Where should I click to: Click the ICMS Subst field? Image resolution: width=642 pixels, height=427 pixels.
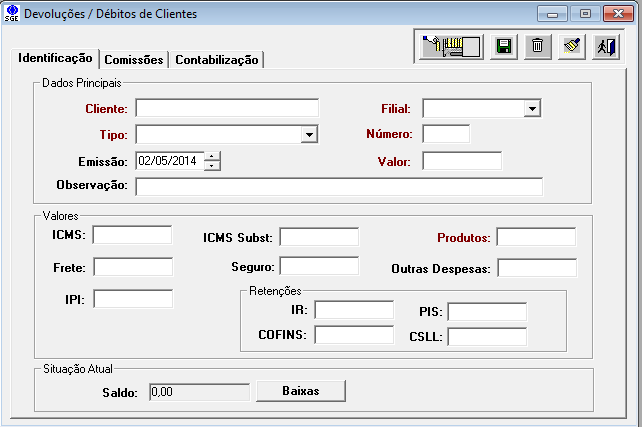tap(319, 237)
